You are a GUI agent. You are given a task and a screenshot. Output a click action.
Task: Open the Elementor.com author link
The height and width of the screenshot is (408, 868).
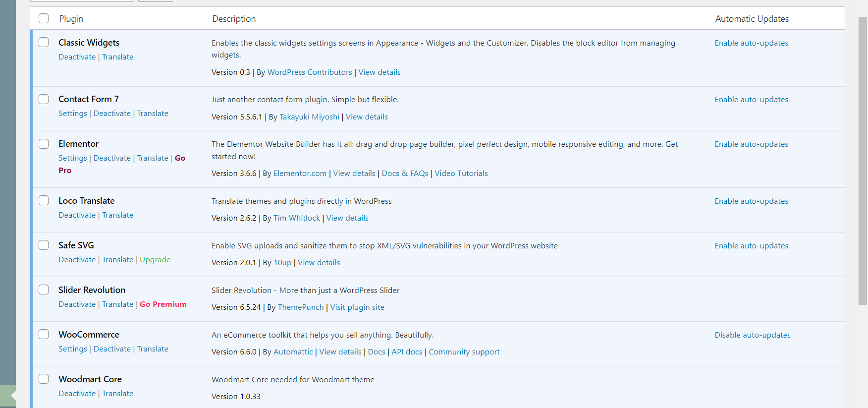click(x=300, y=174)
